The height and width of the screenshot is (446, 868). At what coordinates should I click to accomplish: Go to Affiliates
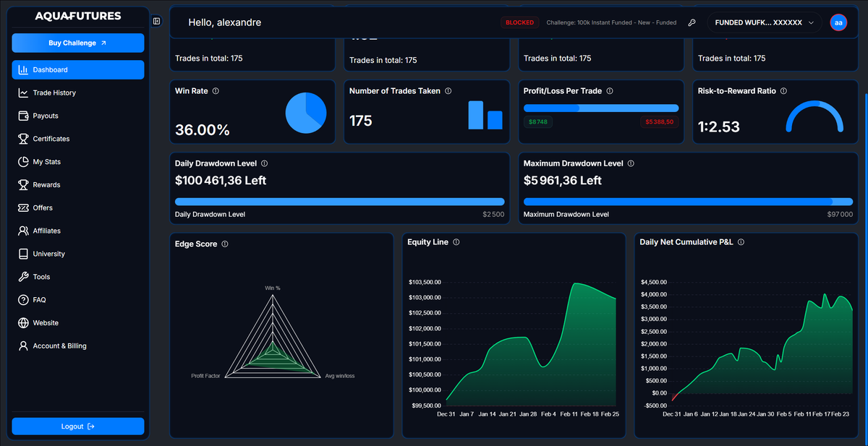(x=78, y=231)
